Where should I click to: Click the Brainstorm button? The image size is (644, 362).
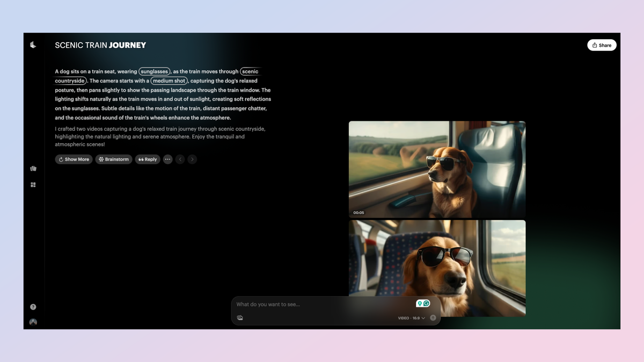click(113, 159)
